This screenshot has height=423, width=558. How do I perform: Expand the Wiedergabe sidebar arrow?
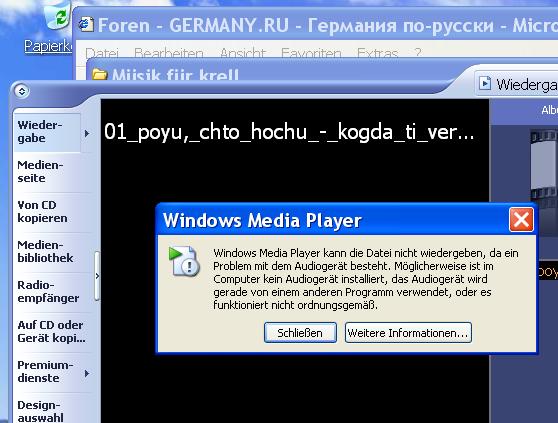click(87, 134)
